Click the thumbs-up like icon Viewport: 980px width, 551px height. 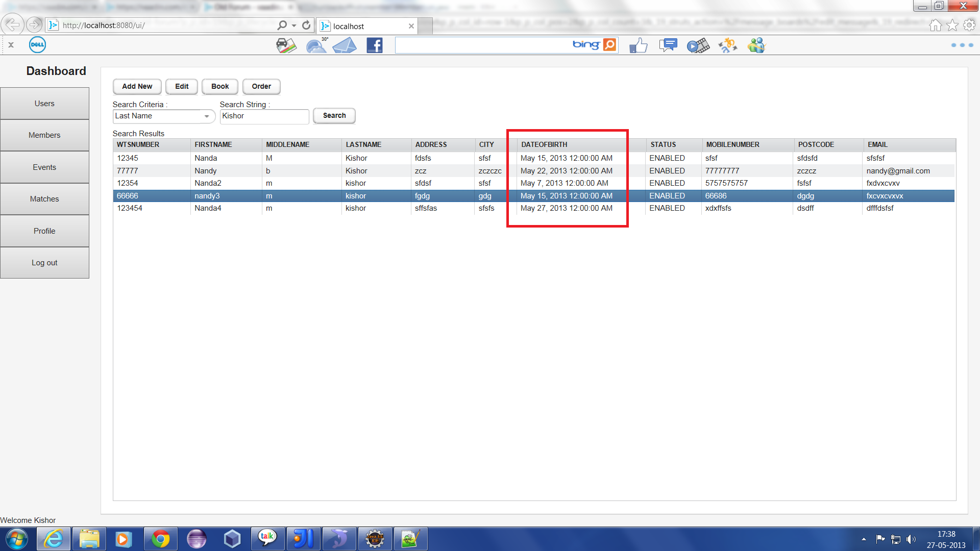(638, 45)
